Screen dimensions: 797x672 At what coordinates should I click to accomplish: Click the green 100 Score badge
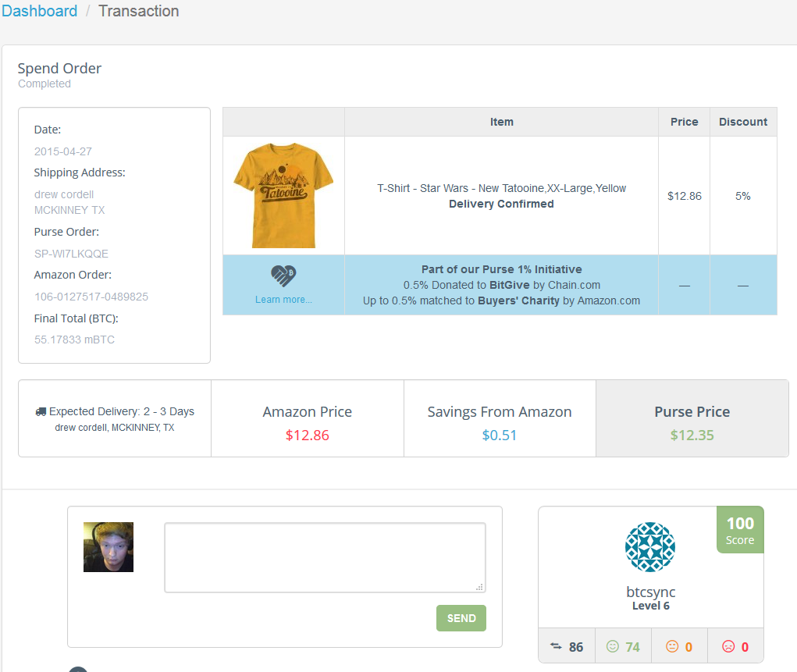click(740, 529)
